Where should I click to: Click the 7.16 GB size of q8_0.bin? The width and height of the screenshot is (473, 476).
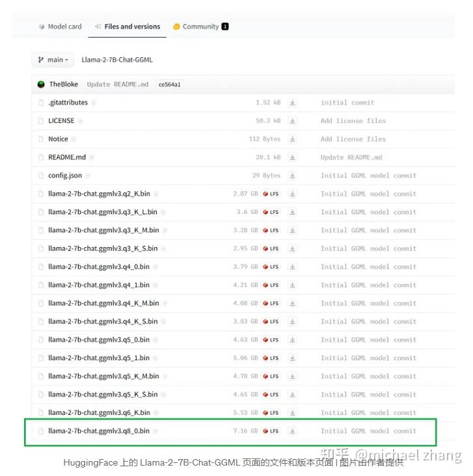click(245, 430)
